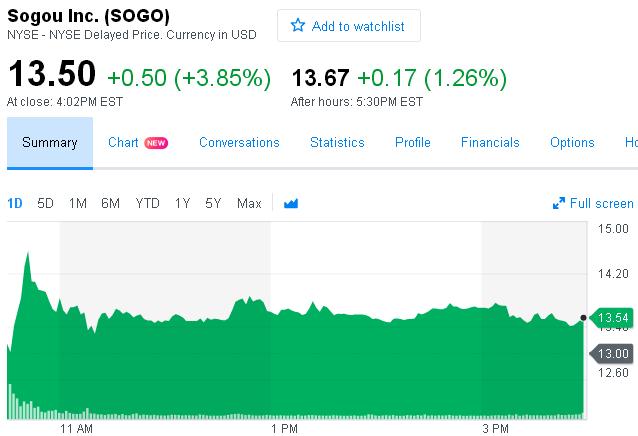
Task: Switch chart range to 5D
Action: [45, 203]
